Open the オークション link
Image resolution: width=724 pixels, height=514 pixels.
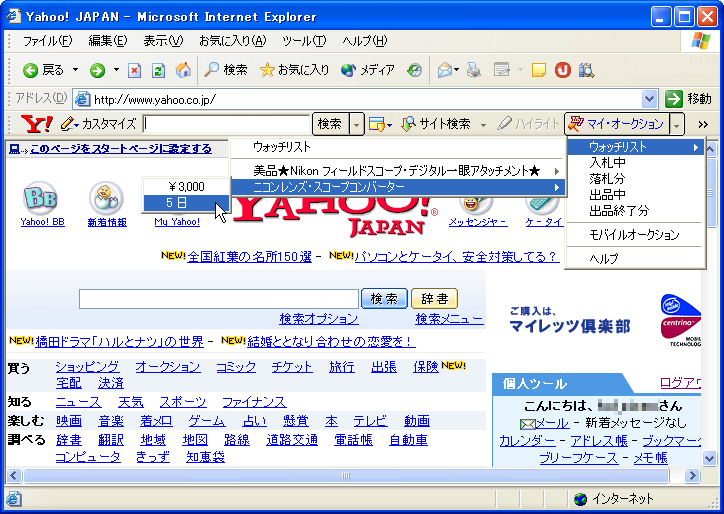168,367
